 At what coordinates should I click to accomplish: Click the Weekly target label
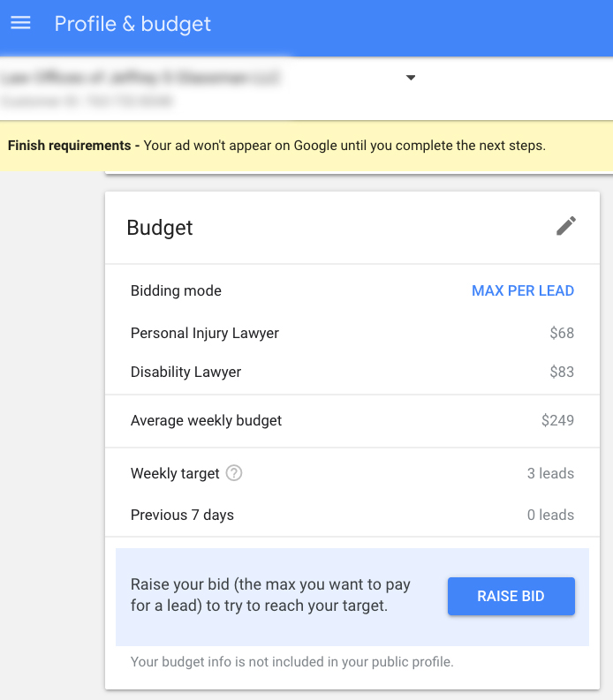(175, 473)
